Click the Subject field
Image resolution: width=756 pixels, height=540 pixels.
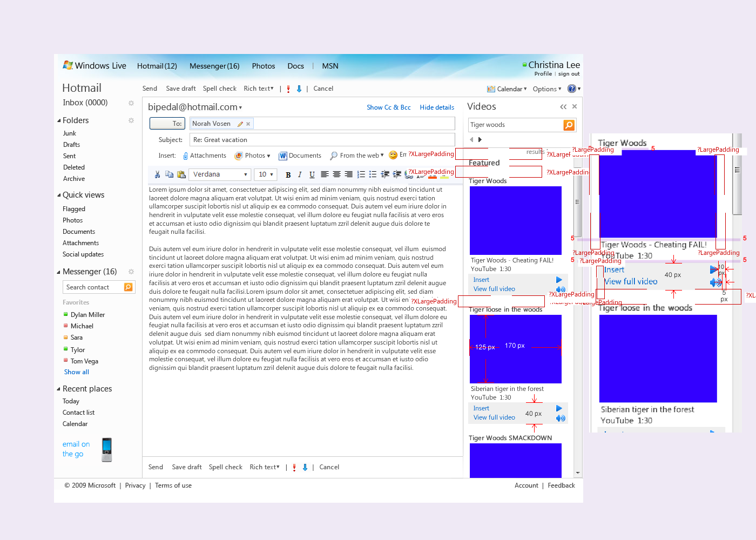click(322, 140)
